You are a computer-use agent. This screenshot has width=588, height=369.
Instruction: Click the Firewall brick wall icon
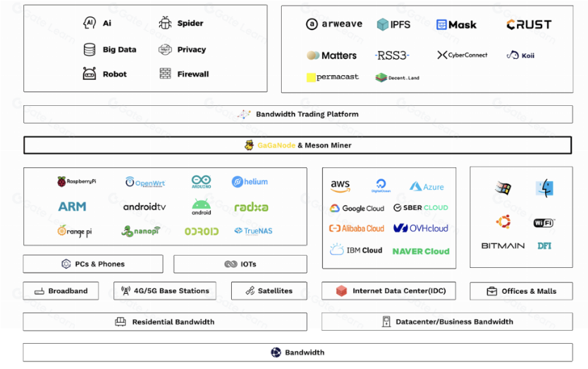[x=165, y=73]
